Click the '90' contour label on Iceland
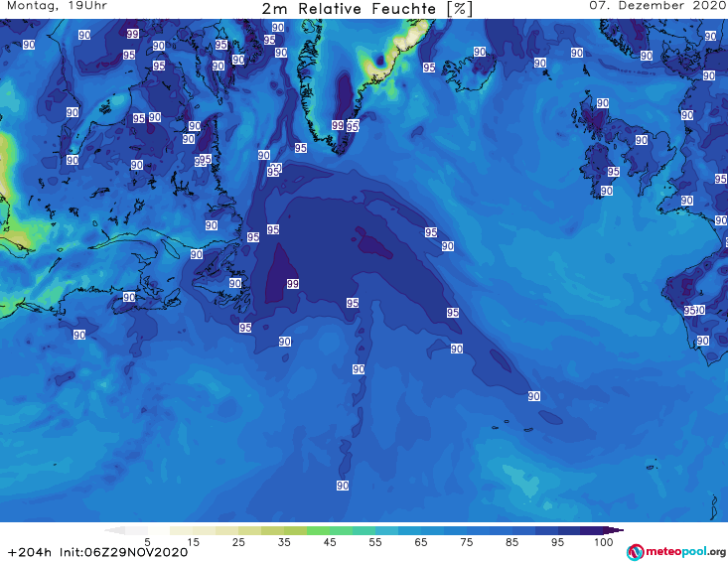Image resolution: width=728 pixels, height=562 pixels. (480, 52)
